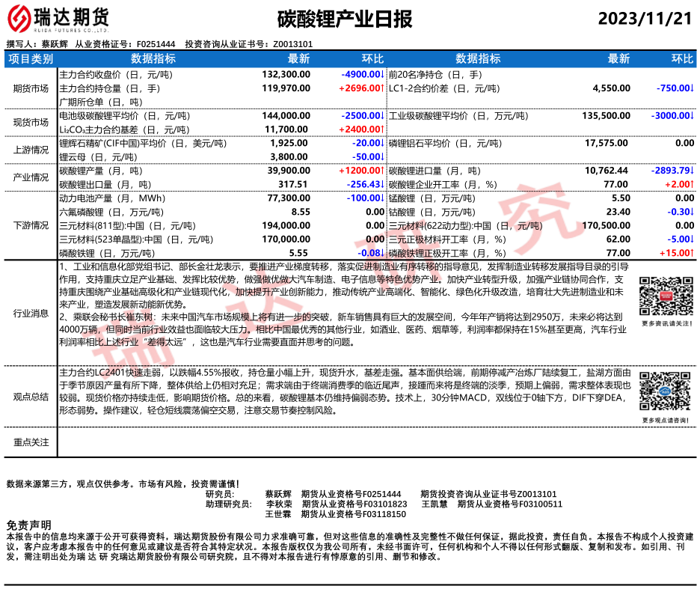Click the 项目类别 column header

pos(31,58)
